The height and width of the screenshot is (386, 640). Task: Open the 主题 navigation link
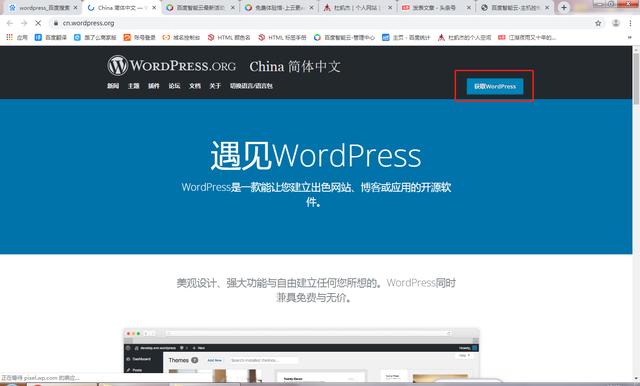tap(134, 86)
